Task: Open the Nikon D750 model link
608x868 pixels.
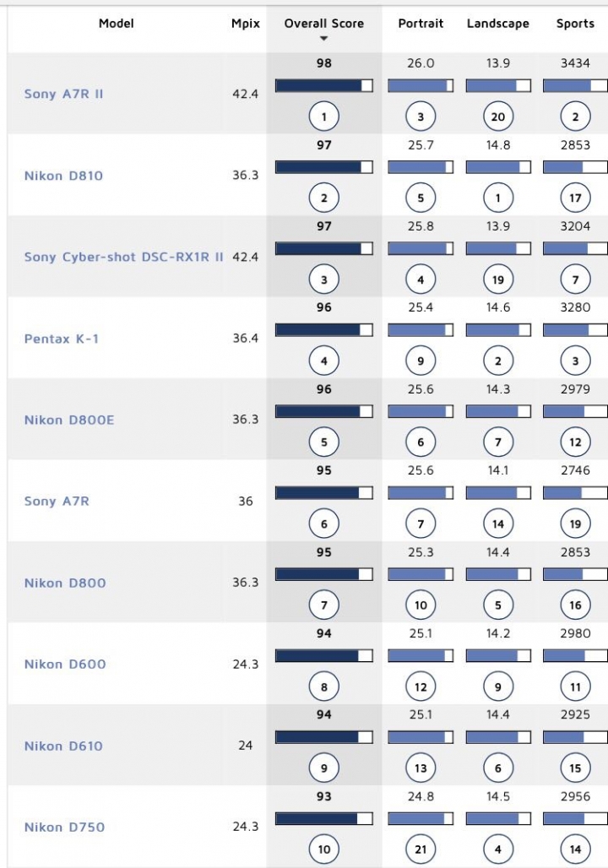Action: coord(64,827)
